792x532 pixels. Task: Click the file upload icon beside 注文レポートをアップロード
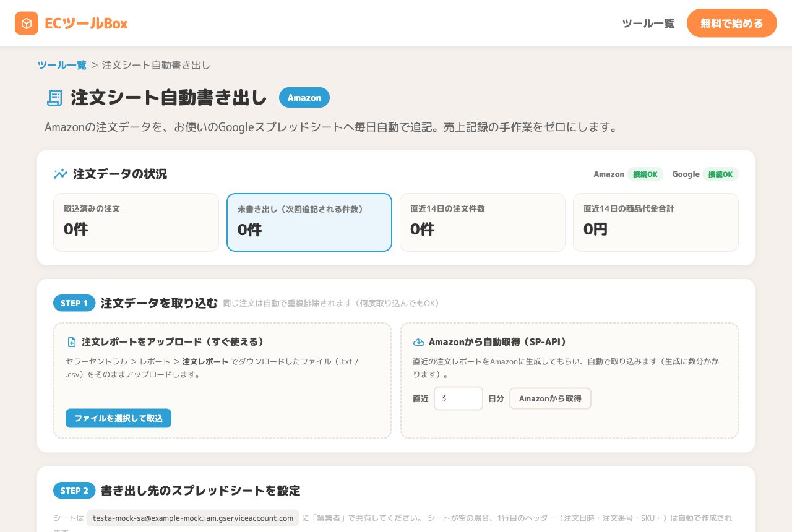[x=71, y=342]
